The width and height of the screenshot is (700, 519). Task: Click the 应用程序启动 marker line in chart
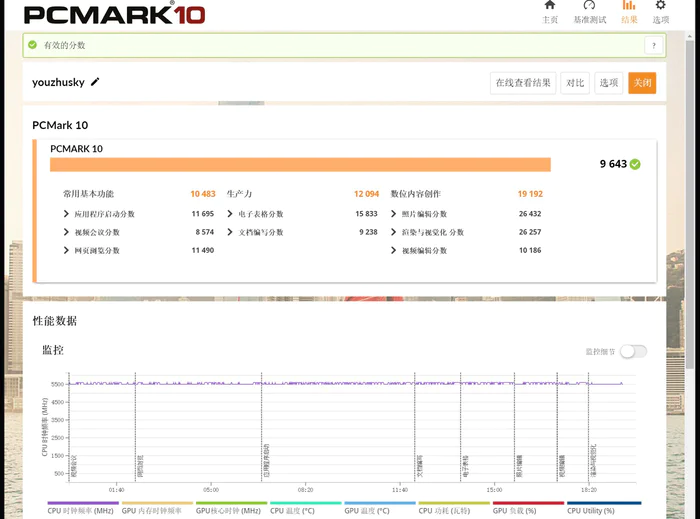pyautogui.click(x=262, y=427)
